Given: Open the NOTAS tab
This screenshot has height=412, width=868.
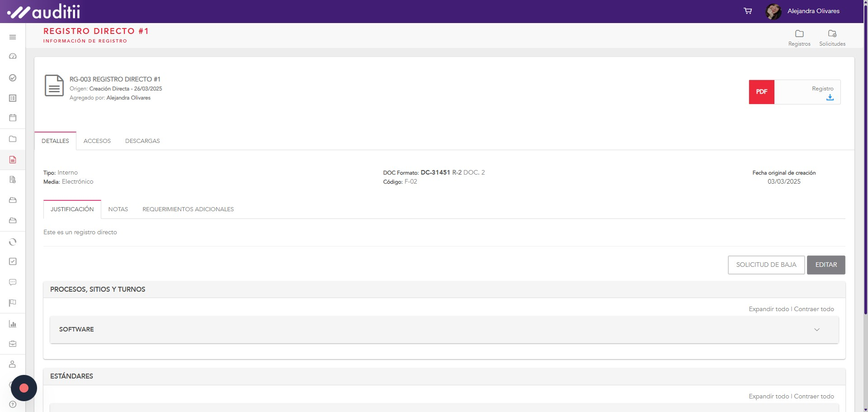Looking at the screenshot, I should [x=118, y=209].
